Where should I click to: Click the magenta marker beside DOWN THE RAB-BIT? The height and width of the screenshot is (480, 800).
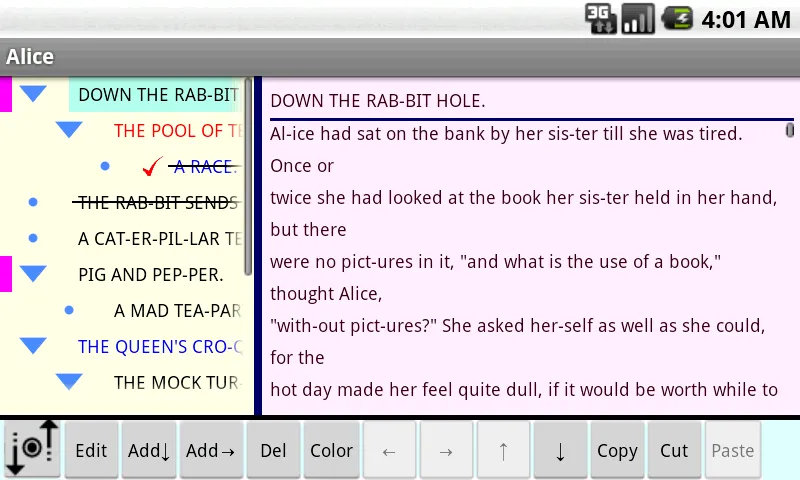[x=6, y=94]
